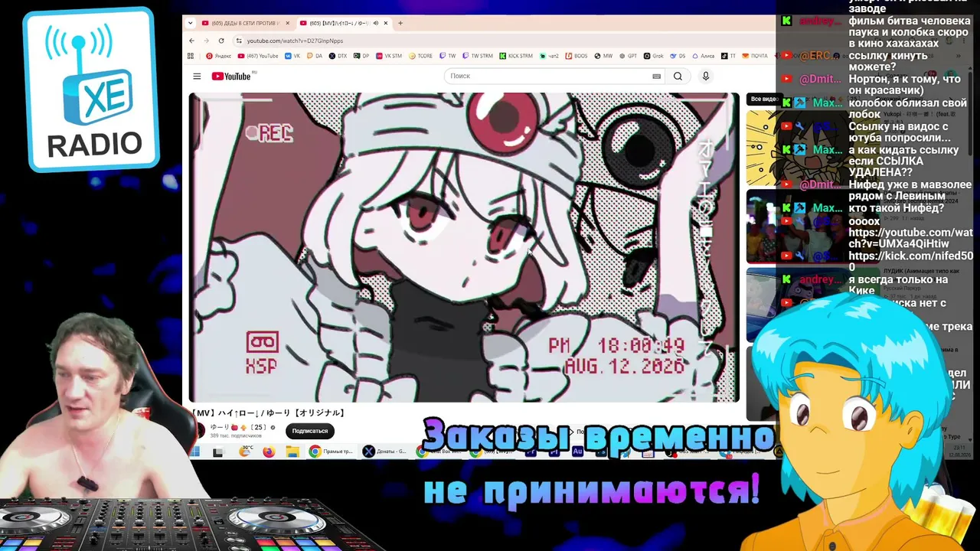Open the Яндекс bookmark
Image resolution: width=980 pixels, height=551 pixels.
[x=219, y=56]
